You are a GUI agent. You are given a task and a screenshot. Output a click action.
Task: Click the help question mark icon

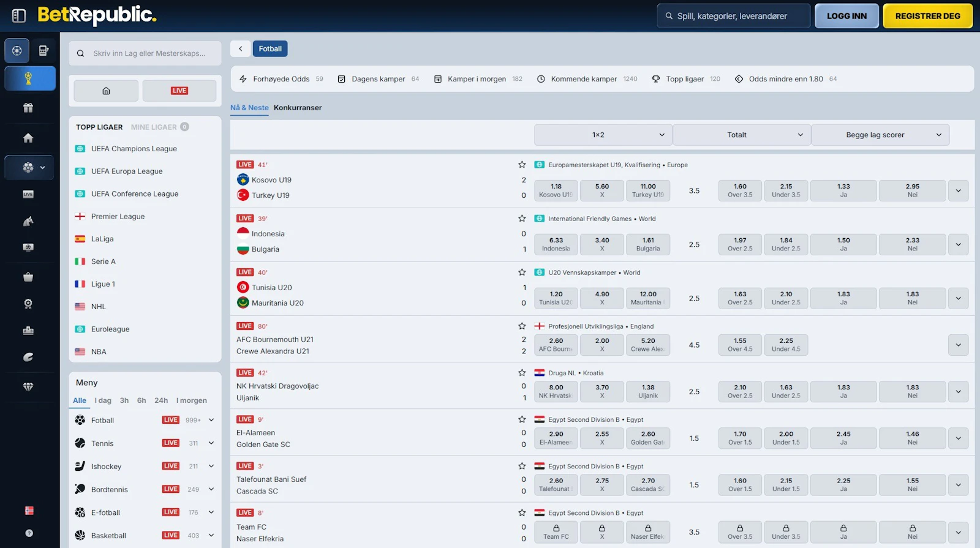tap(29, 533)
